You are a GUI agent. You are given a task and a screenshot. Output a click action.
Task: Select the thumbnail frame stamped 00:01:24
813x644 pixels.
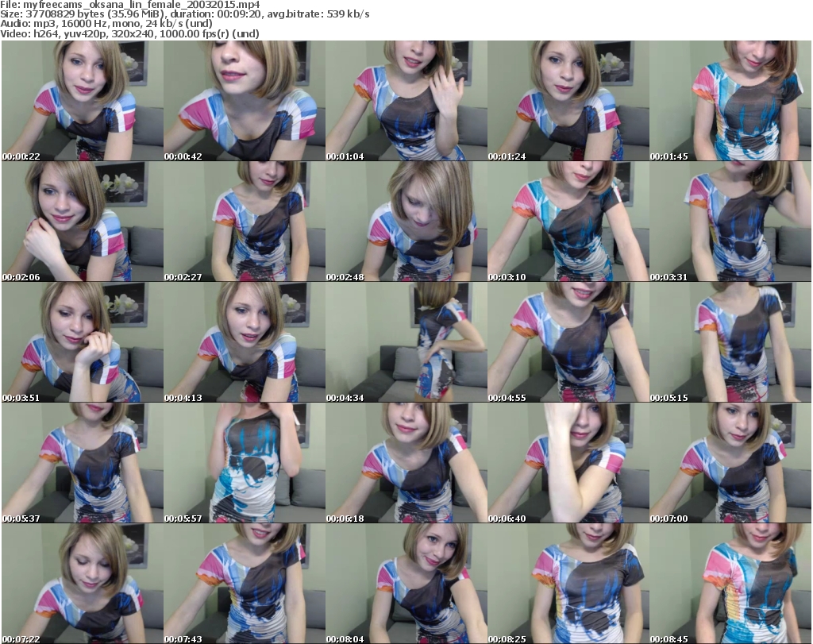(x=568, y=101)
